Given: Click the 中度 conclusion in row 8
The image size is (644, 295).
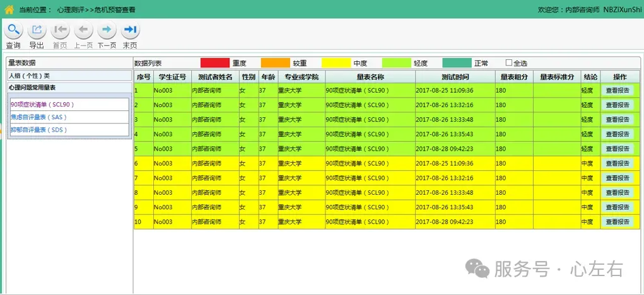Looking at the screenshot, I should (x=587, y=192).
